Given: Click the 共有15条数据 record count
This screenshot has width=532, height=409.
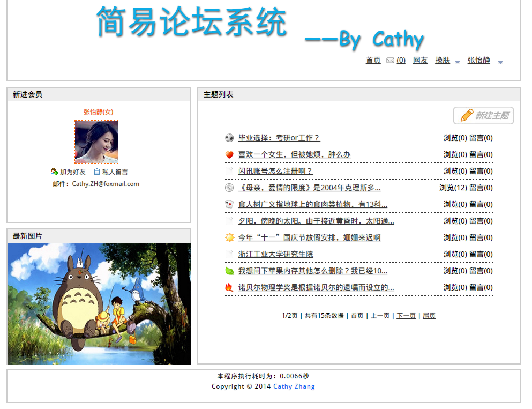Looking at the screenshot, I should coord(324,316).
